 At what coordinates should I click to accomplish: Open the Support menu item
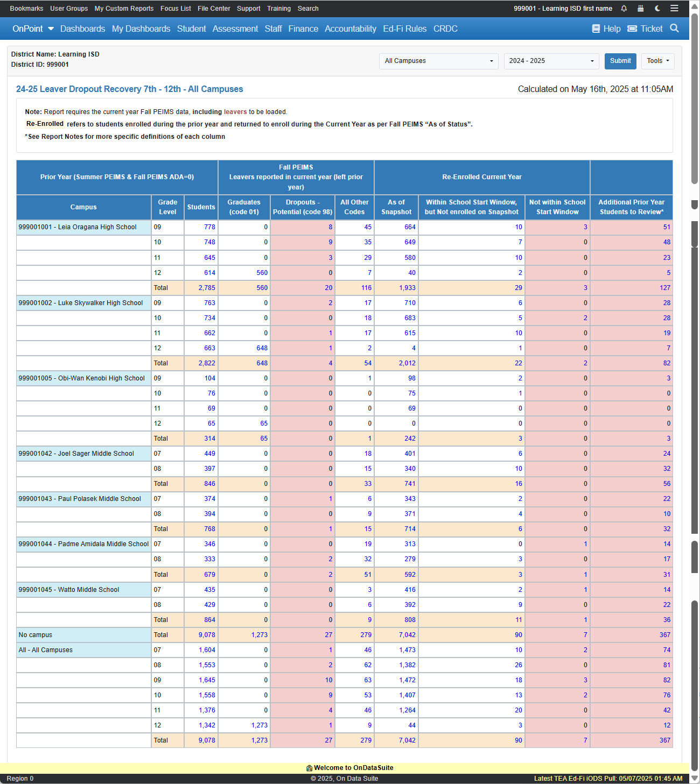248,9
